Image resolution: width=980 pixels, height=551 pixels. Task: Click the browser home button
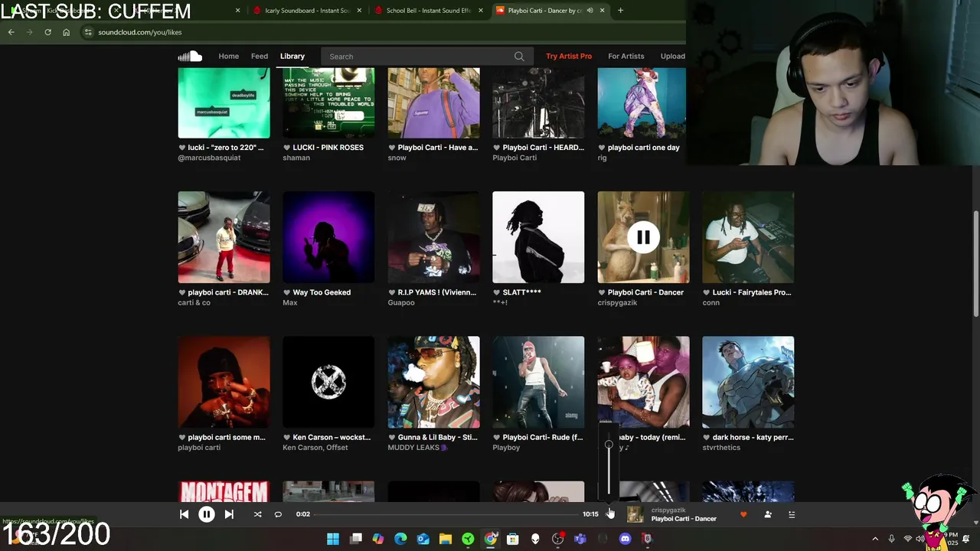[66, 32]
